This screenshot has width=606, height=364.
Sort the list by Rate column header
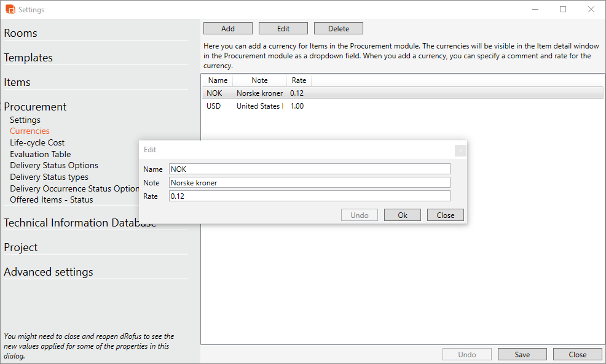tap(299, 80)
